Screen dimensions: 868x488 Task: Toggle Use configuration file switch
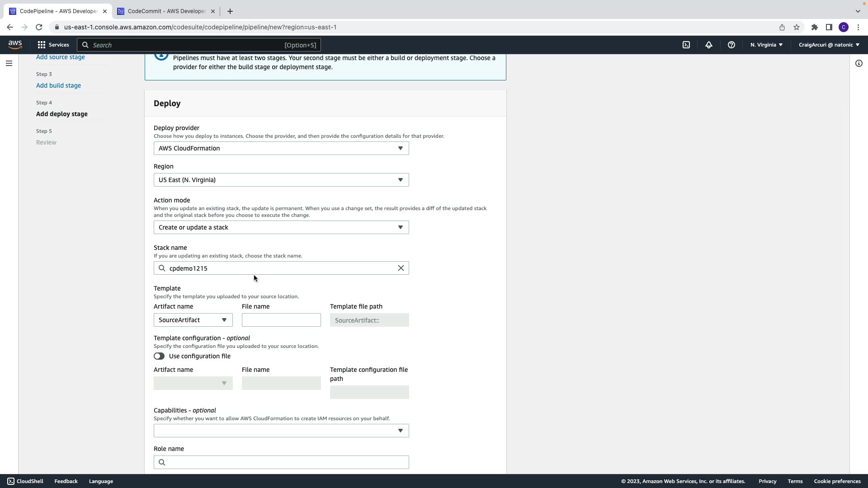(159, 356)
